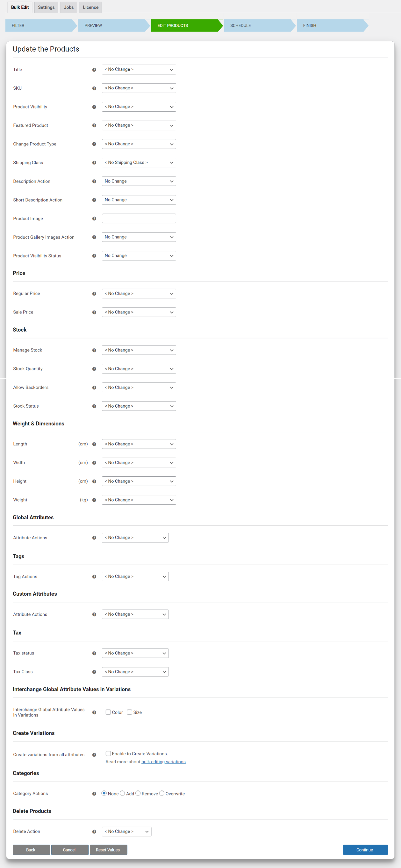Click the help icon for Product Image
The image size is (401, 868).
(94, 219)
